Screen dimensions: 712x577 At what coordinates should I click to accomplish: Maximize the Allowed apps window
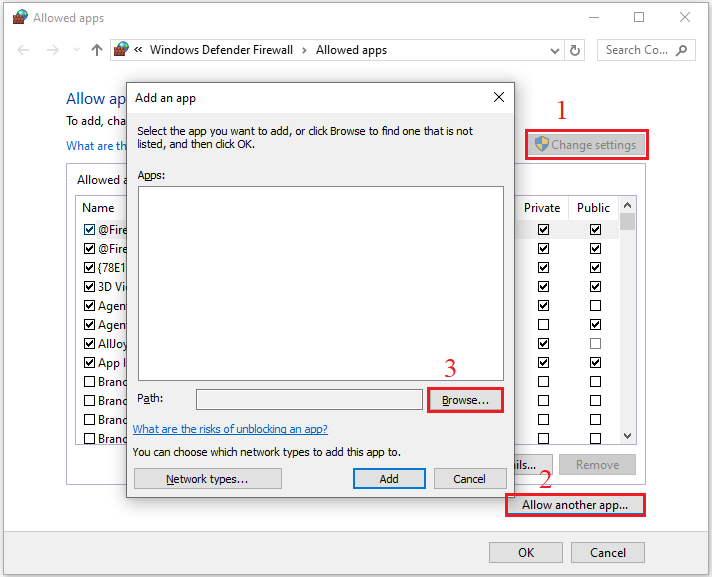pyautogui.click(x=639, y=17)
